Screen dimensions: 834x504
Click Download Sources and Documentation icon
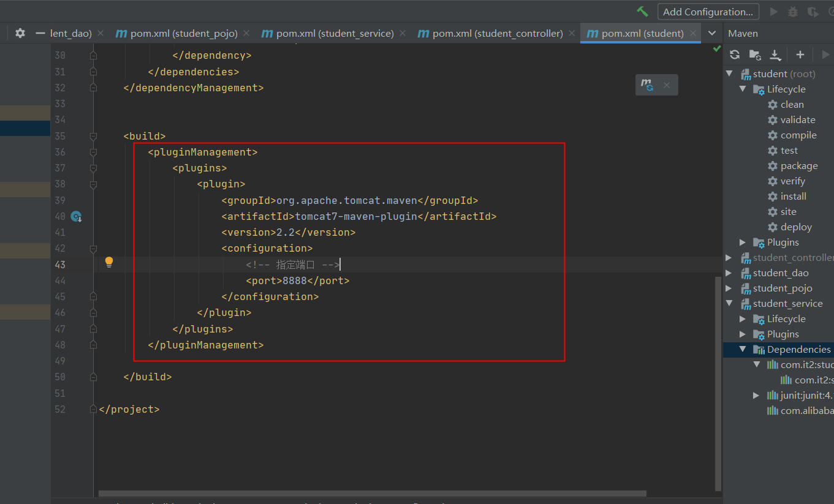pos(775,55)
